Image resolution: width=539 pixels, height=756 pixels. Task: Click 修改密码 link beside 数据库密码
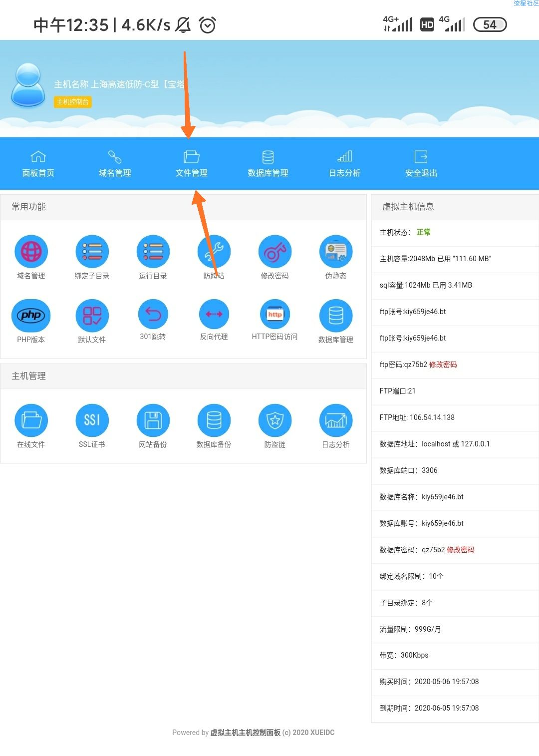pyautogui.click(x=460, y=550)
